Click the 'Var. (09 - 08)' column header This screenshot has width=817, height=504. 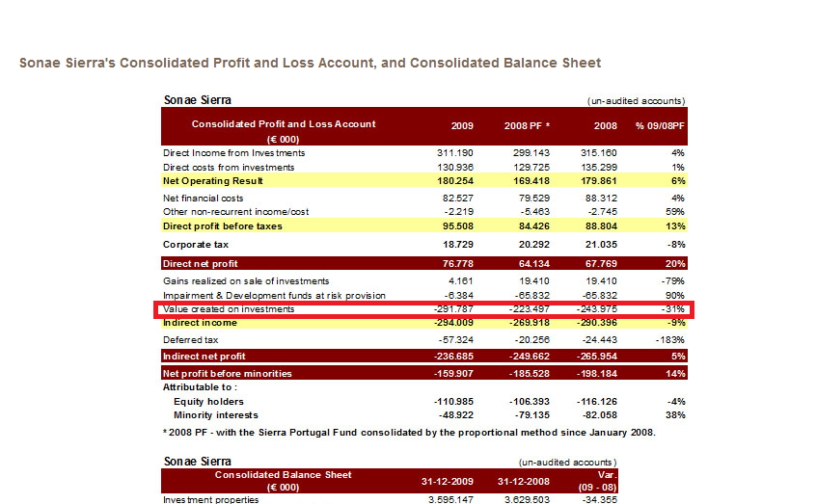598,481
